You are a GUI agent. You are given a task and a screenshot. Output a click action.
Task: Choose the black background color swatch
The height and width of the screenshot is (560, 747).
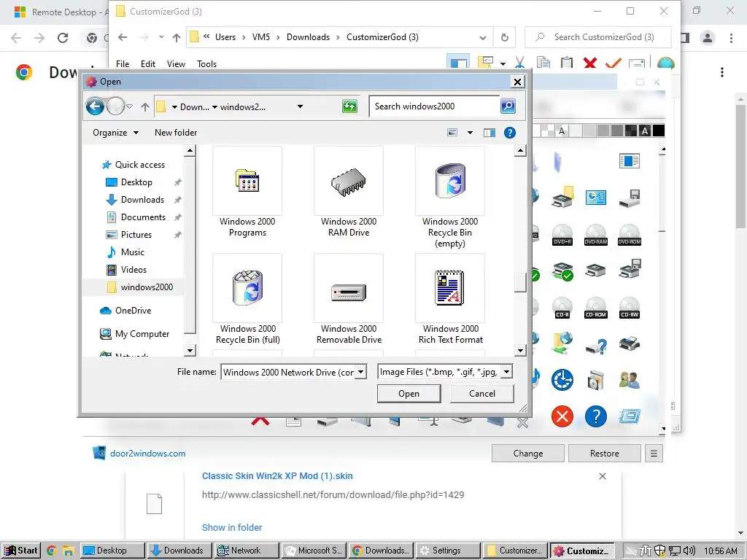pyautogui.click(x=659, y=131)
